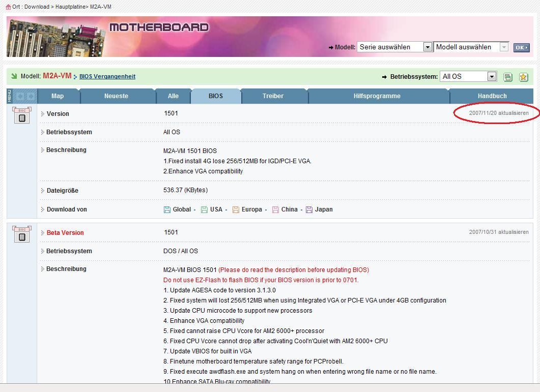Switch to the Neueste tab
Viewport: 540px width, 392px height.
pyautogui.click(x=117, y=96)
